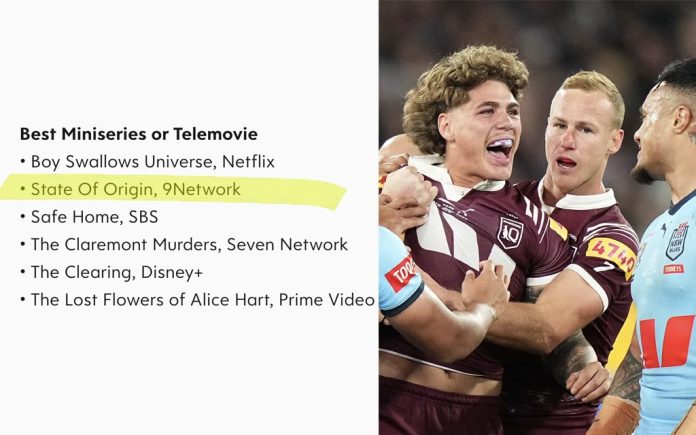The image size is (696, 435).
Task: Open the rugby players celebration photo
Action: [537, 218]
